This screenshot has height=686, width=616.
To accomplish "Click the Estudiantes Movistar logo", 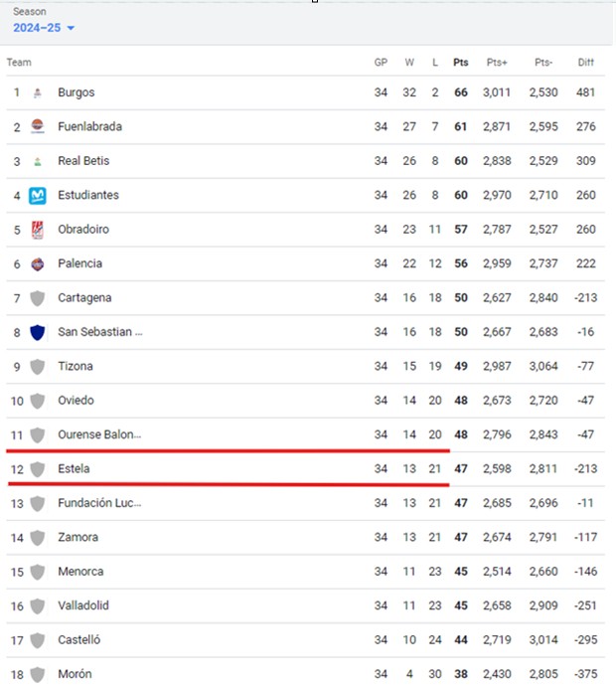I will click(x=38, y=195).
